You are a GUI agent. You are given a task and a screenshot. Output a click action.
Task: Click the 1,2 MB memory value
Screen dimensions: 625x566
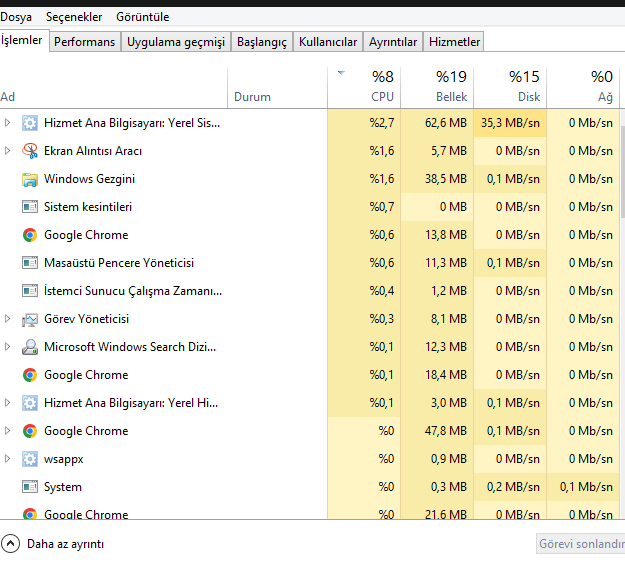448,291
